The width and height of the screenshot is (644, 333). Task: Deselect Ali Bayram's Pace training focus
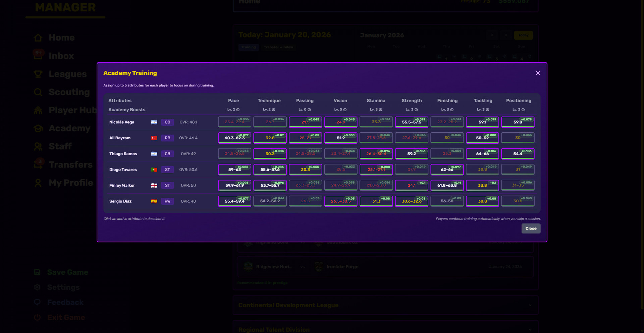coord(234,138)
